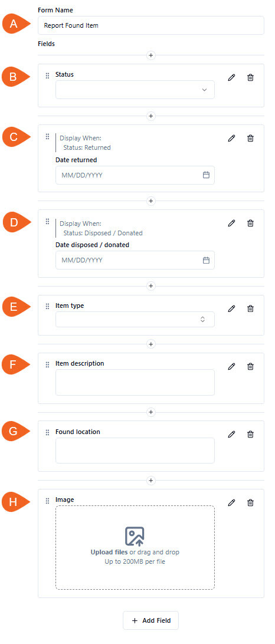Edit the Date returned field
Viewport: 275px width, 644px height.
(231, 138)
